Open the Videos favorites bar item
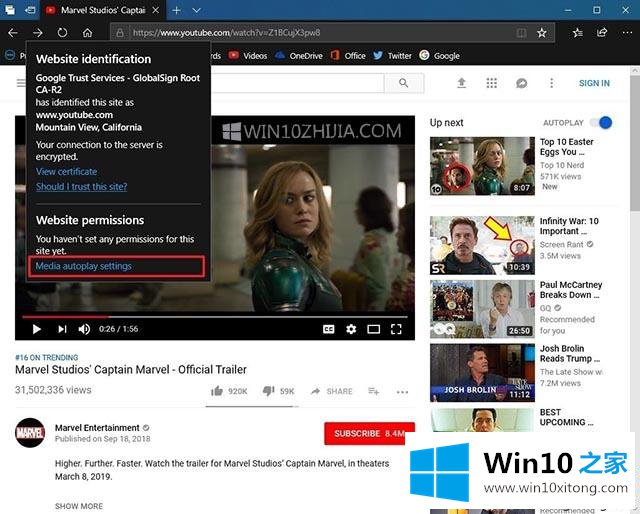640x514 pixels. click(x=248, y=56)
